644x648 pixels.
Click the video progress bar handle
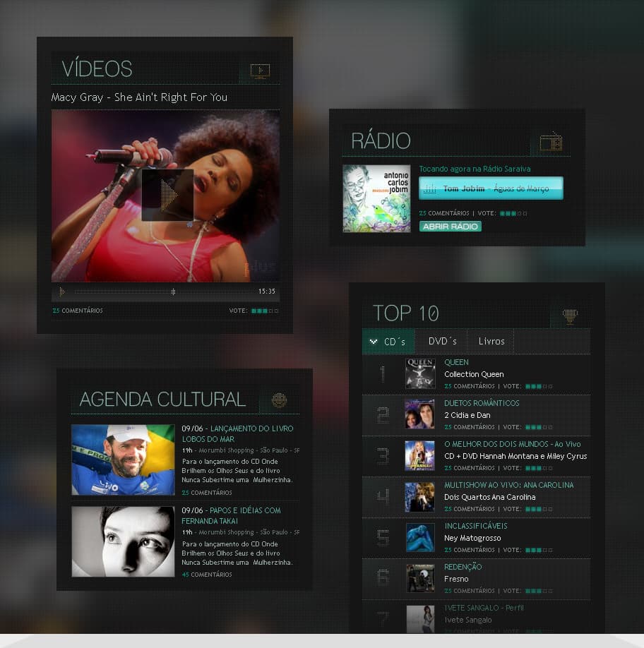[173, 292]
